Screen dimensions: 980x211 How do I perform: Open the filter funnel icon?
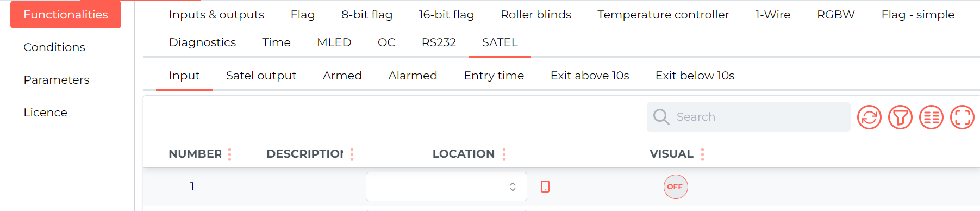tap(900, 117)
